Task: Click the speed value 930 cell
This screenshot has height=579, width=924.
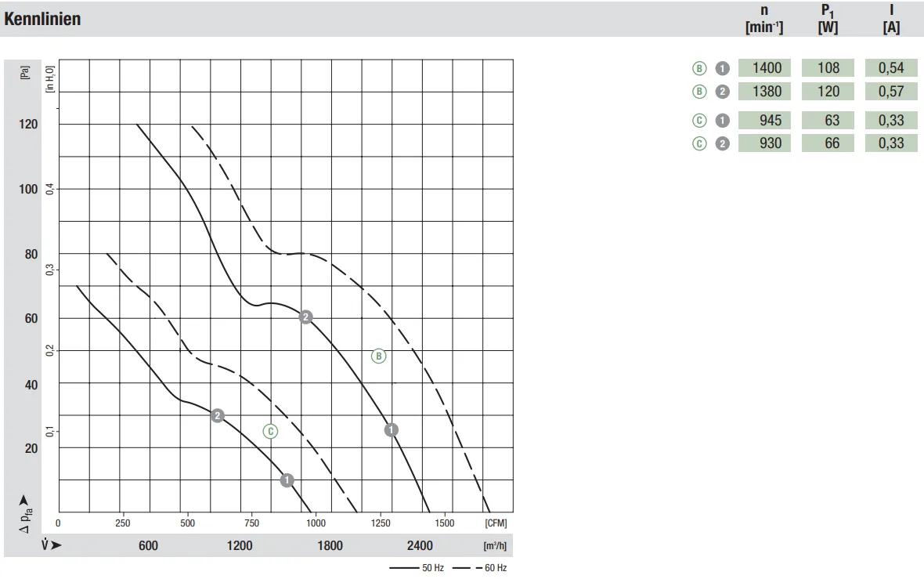Action: [764, 143]
